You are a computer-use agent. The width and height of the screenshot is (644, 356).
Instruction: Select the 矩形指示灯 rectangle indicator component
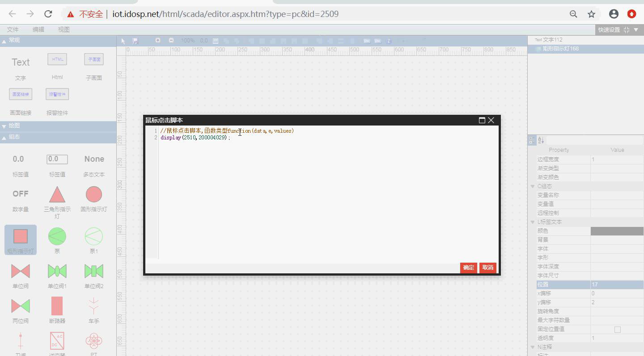(x=21, y=237)
